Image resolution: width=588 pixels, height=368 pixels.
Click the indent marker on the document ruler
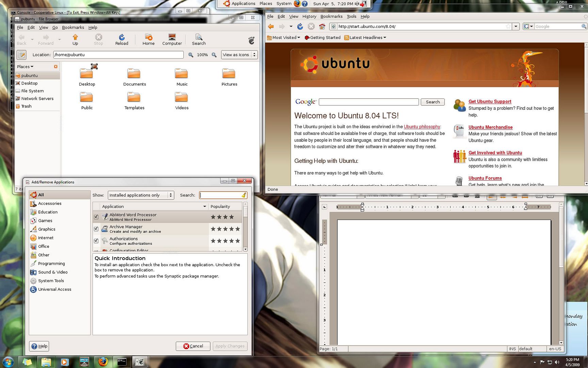coord(362,206)
